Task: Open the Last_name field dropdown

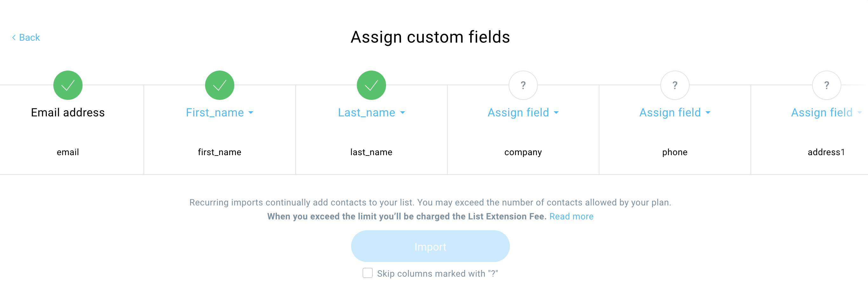Action: (x=371, y=112)
